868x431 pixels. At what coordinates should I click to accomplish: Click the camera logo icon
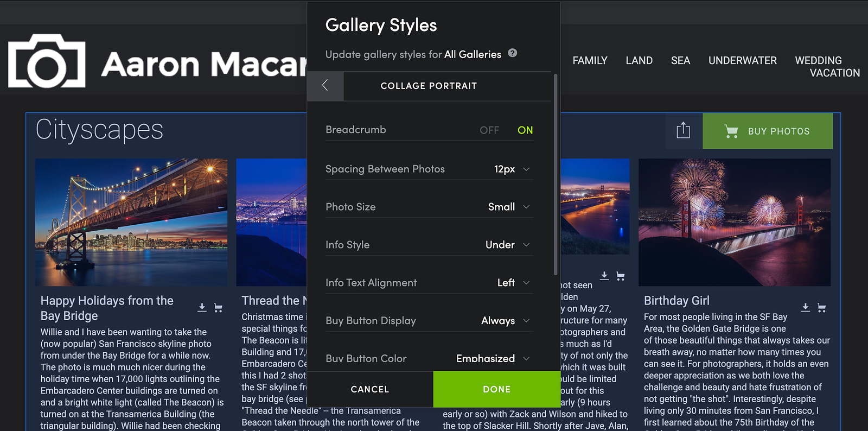(47, 61)
